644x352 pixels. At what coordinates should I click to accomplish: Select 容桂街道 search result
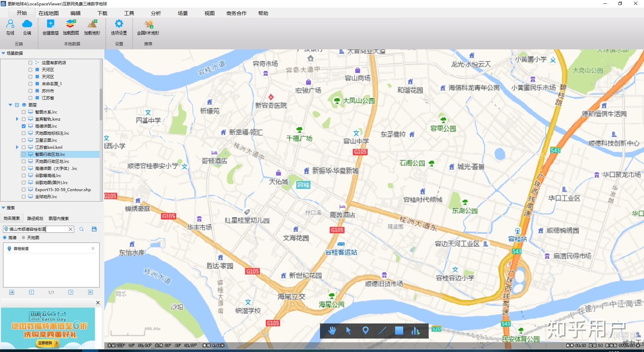[51, 249]
